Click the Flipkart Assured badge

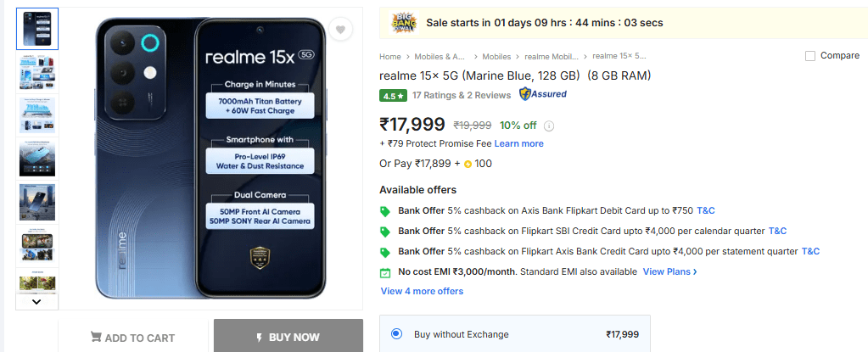(x=543, y=94)
